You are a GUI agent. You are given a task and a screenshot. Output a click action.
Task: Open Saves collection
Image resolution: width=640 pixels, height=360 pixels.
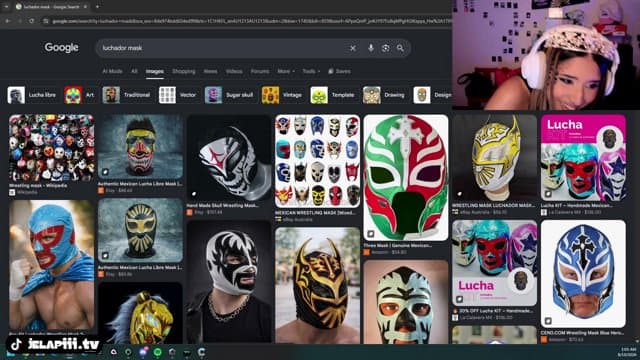(339, 71)
